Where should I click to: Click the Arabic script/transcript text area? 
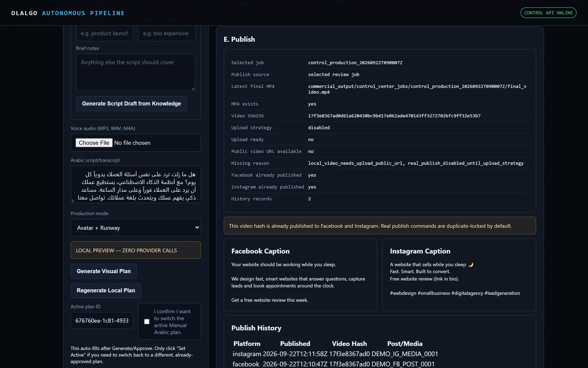click(x=136, y=184)
